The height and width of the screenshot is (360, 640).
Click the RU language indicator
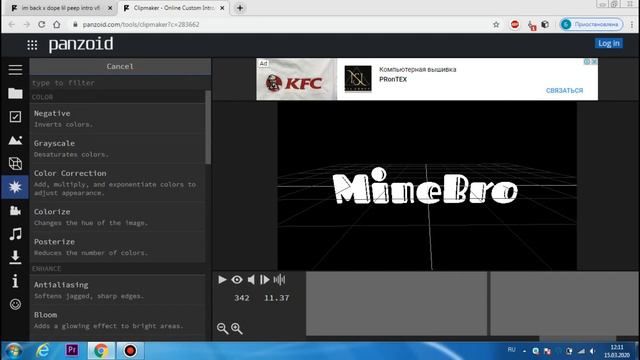tap(511, 350)
